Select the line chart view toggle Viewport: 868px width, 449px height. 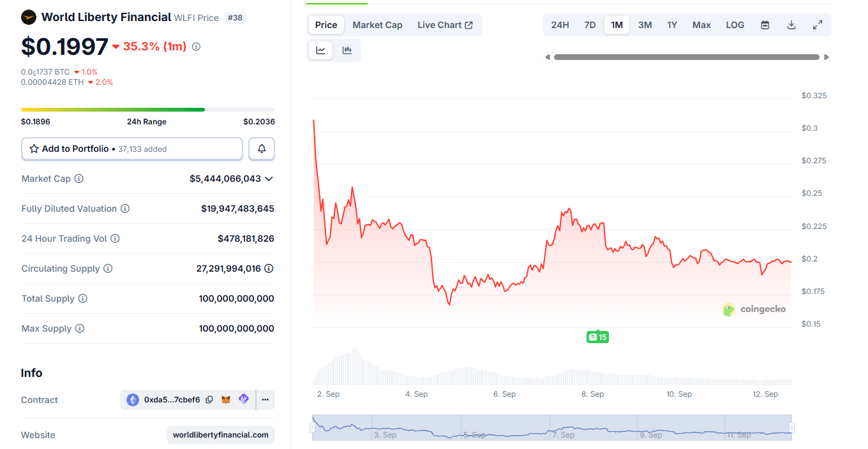click(x=321, y=50)
